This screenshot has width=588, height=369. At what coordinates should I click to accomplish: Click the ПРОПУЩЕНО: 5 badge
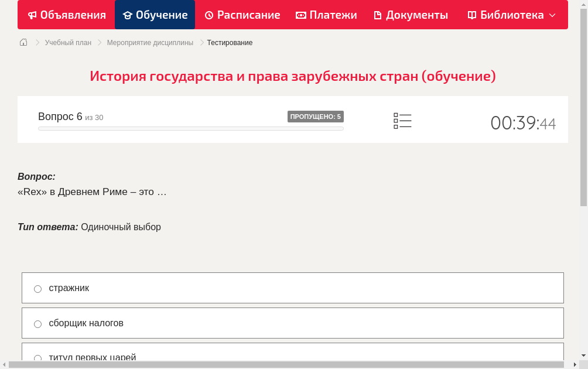click(x=316, y=116)
